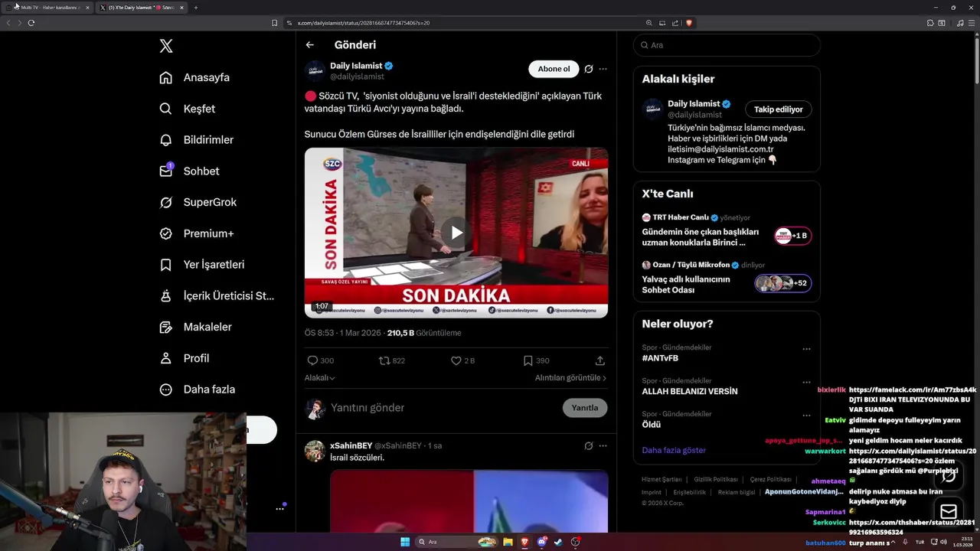The height and width of the screenshot is (551, 980).
Task: Click the Brave Shields icon
Action: pos(689,23)
